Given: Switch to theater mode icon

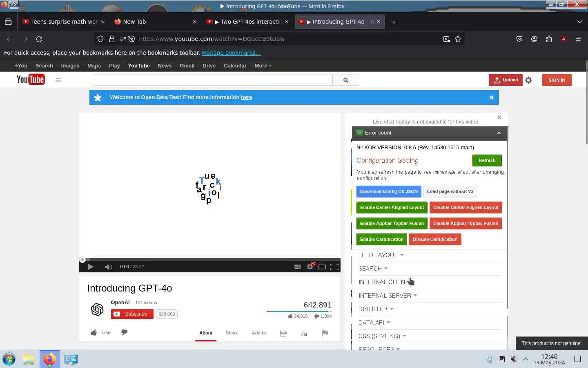Looking at the screenshot, I should pos(322,267).
